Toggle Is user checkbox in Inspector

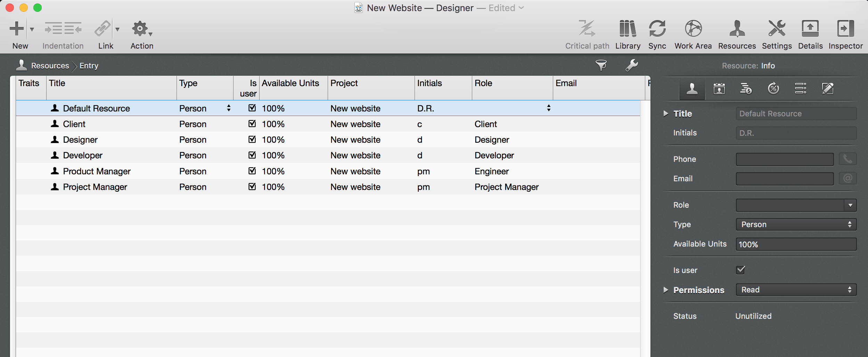740,270
